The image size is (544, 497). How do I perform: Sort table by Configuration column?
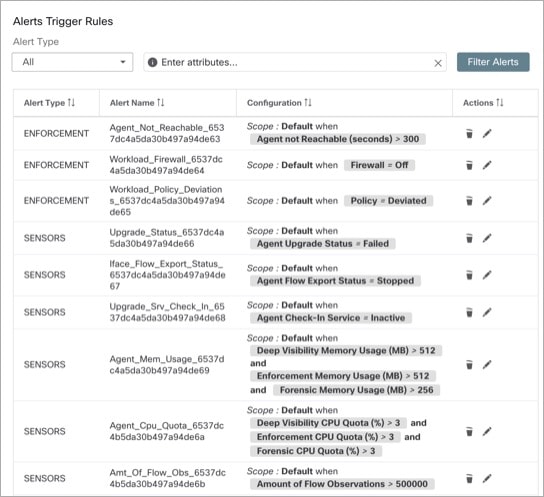pos(308,103)
